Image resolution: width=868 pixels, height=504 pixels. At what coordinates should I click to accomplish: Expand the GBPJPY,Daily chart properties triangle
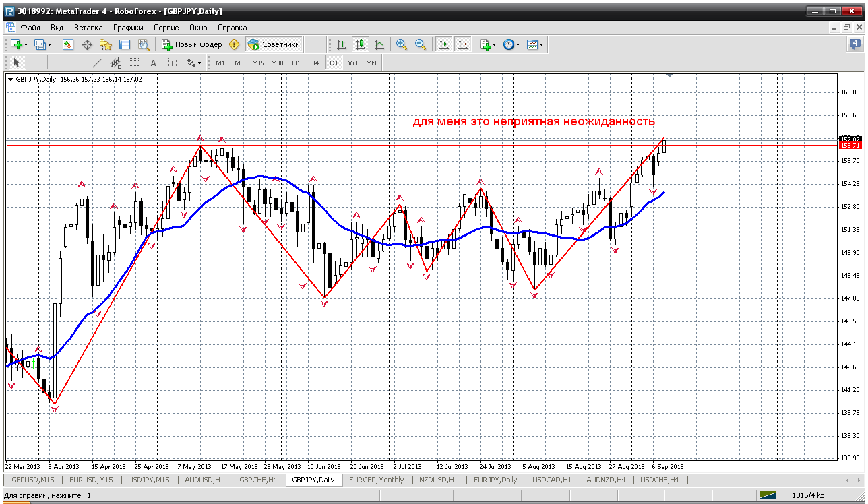pyautogui.click(x=10, y=79)
